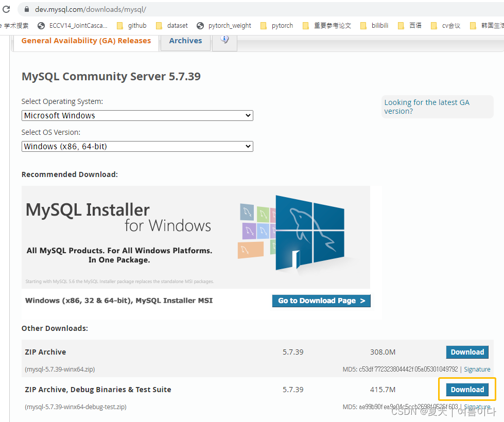Image resolution: width=504 pixels, height=422 pixels.
Task: Download the ZIP Archive
Action: click(x=467, y=352)
